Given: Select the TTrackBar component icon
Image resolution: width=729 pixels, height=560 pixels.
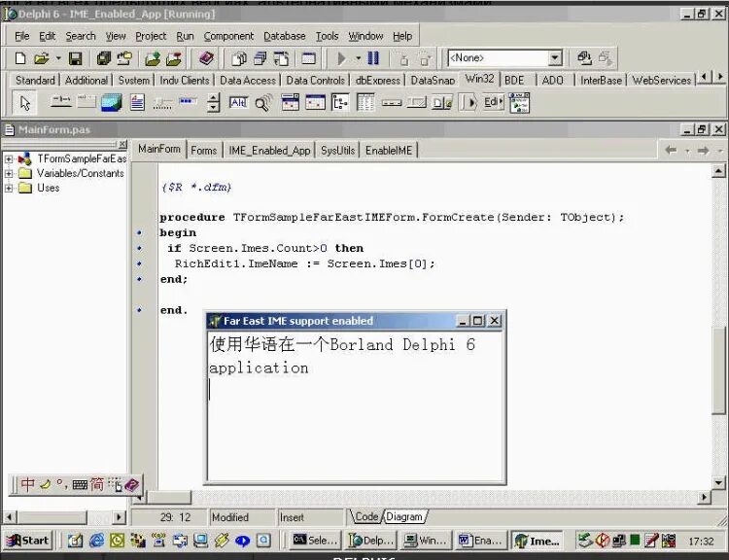Looking at the screenshot, I should (x=162, y=102).
